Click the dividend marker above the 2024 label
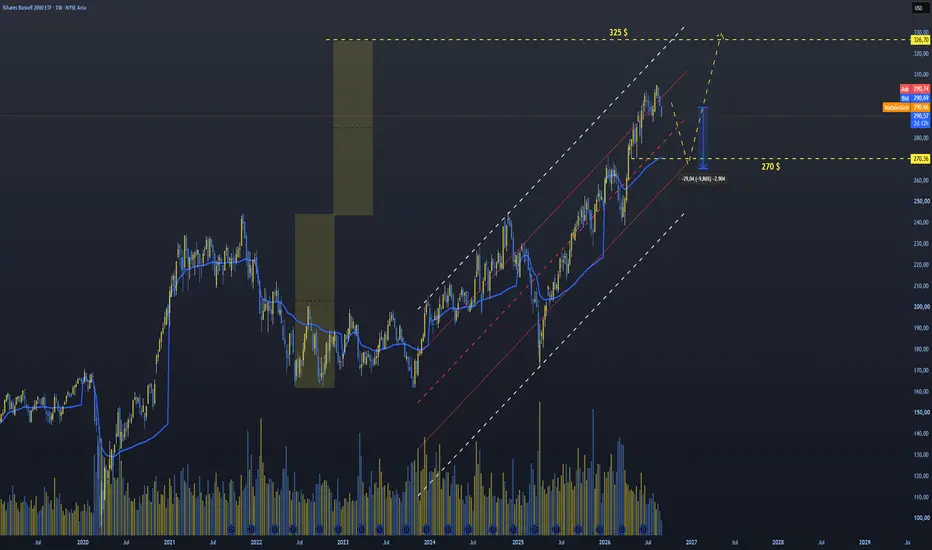The image size is (932, 550). pyautogui.click(x=426, y=529)
